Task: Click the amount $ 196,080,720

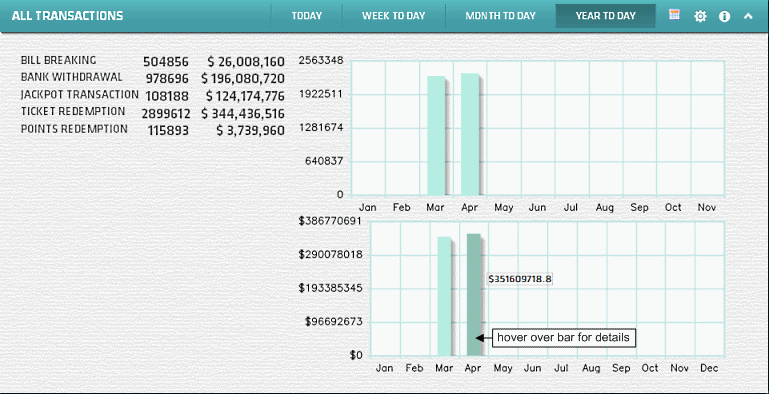Action: tap(243, 79)
